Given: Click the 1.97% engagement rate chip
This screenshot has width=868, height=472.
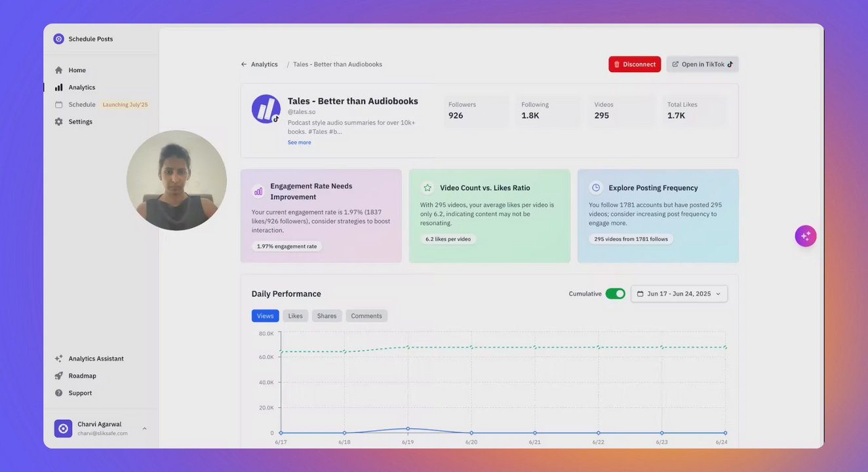Looking at the screenshot, I should pos(287,246).
